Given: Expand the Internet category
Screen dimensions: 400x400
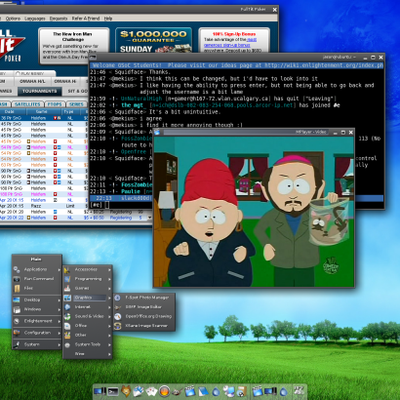Looking at the screenshot, I should tap(87, 307).
